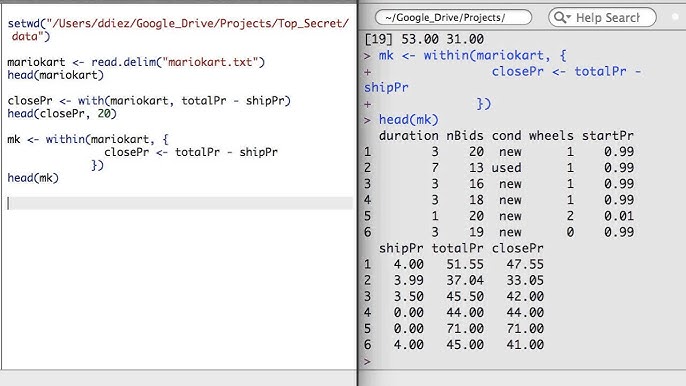Click the head(mariokart) line in editor
Viewport: 686px width, 386px height.
coord(56,75)
